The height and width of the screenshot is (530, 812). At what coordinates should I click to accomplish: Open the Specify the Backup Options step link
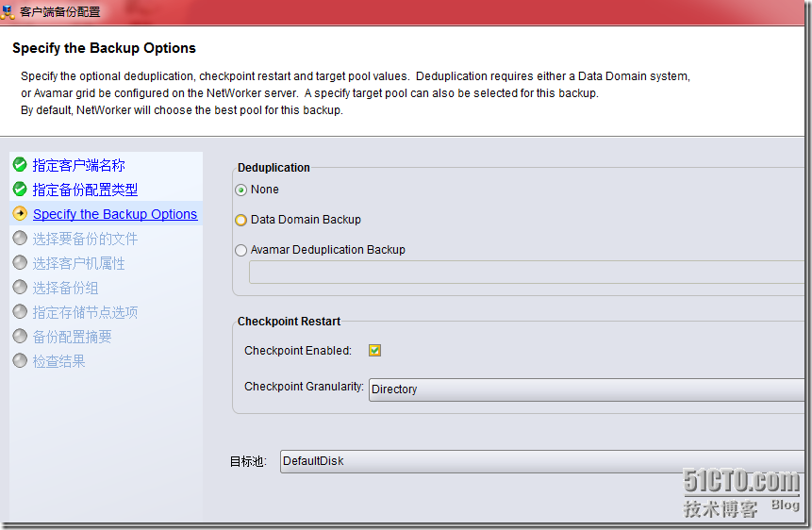pyautogui.click(x=115, y=214)
